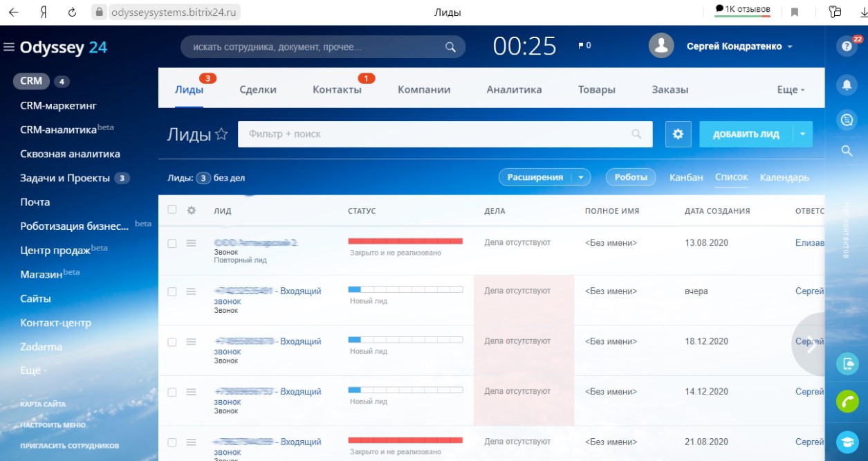868x461 pixels.
Task: Click the Yandex Я home icon
Action: pos(43,12)
